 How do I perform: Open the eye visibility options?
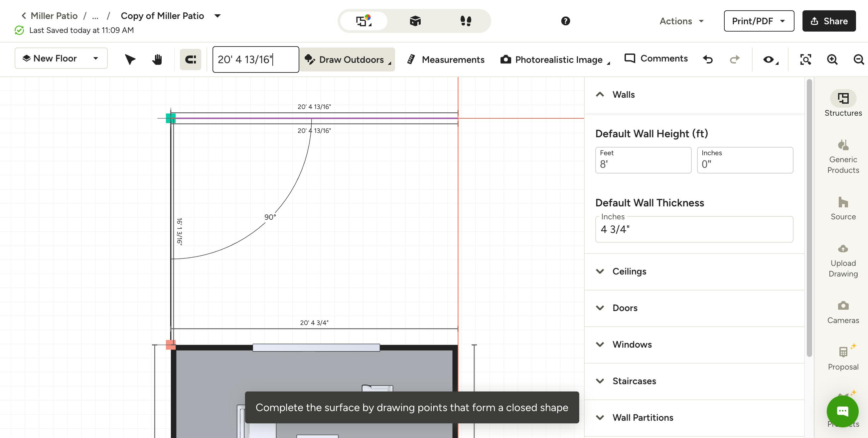click(770, 59)
